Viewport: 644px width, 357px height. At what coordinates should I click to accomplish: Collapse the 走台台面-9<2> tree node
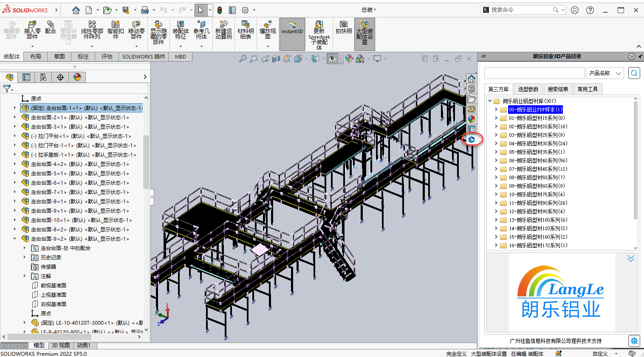pos(15,239)
